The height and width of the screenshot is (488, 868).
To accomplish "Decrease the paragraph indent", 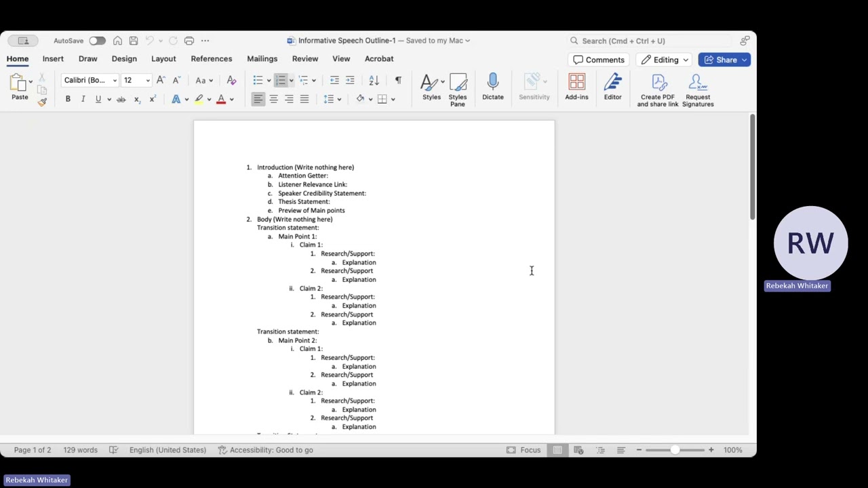I will tap(334, 80).
